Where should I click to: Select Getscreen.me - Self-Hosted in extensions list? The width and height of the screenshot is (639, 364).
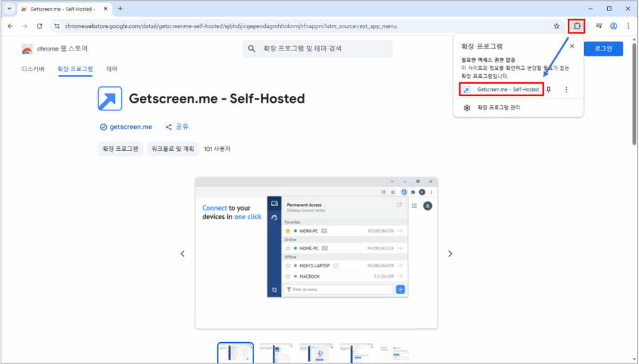click(x=501, y=90)
